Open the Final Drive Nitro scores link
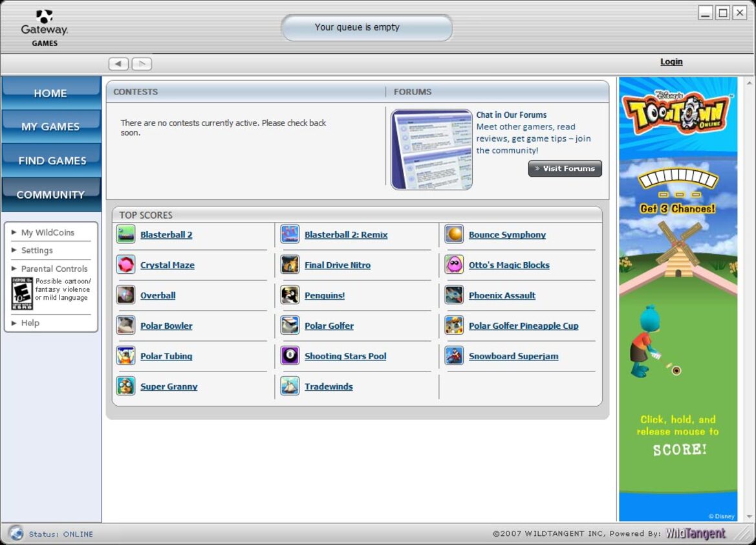This screenshot has height=545, width=756. click(x=338, y=265)
